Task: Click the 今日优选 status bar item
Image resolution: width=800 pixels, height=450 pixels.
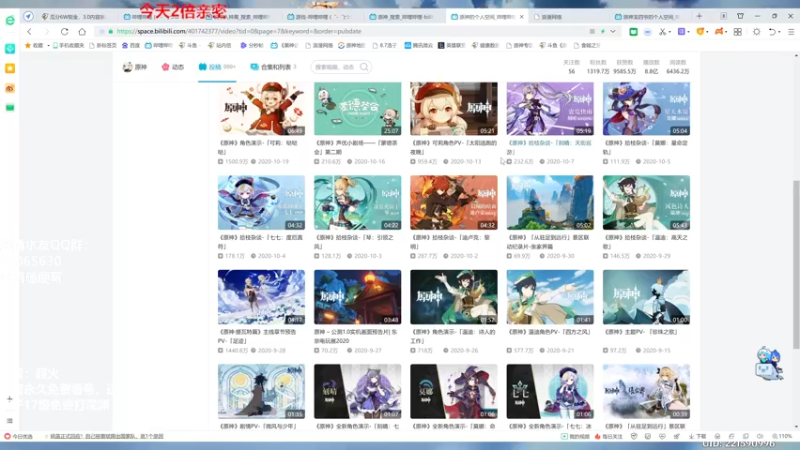Action: 18,437
